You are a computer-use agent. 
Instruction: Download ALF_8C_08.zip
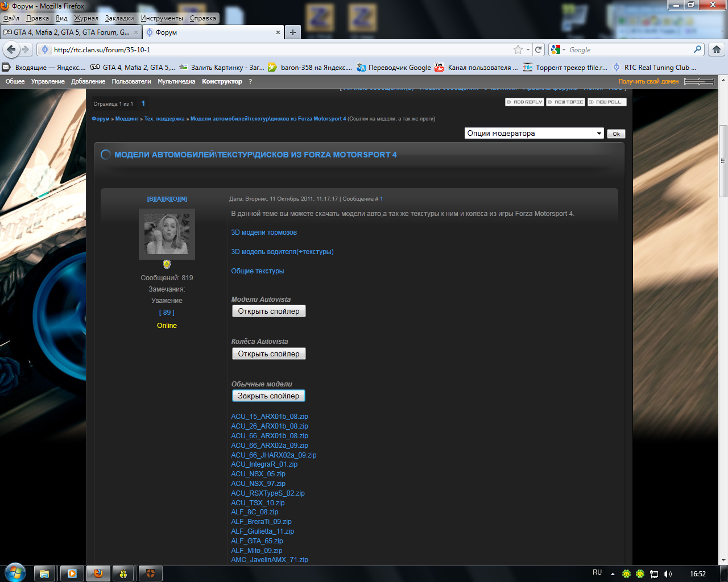[255, 512]
